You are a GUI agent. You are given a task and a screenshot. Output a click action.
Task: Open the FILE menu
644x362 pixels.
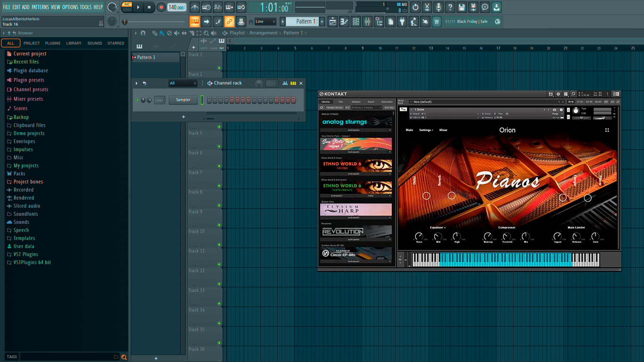pos(7,7)
